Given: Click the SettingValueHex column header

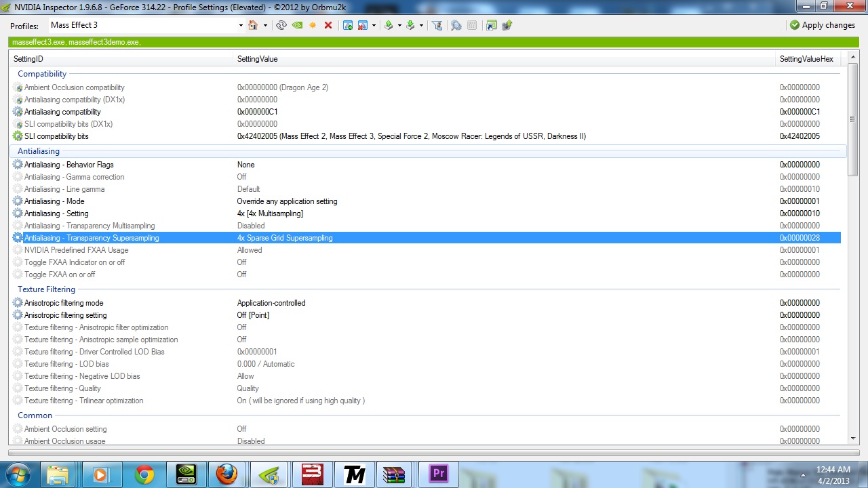Looking at the screenshot, I should 808,59.
